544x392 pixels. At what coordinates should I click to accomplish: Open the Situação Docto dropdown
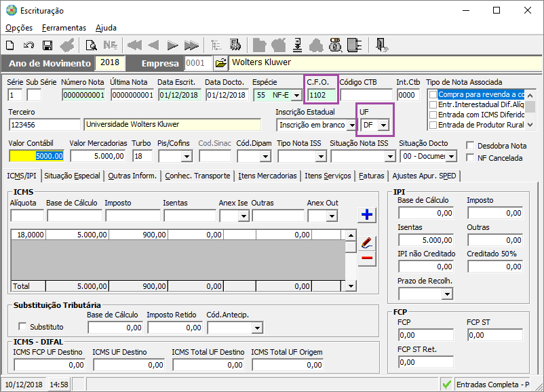click(451, 157)
